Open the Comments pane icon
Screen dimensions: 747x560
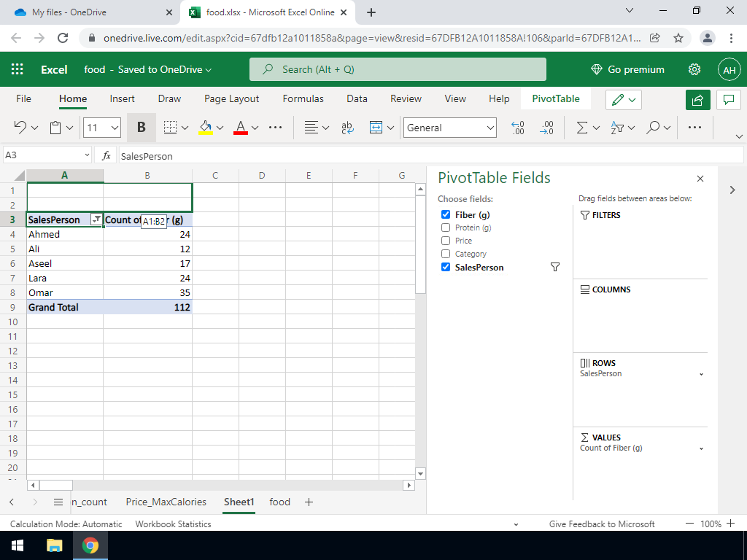[x=729, y=99]
